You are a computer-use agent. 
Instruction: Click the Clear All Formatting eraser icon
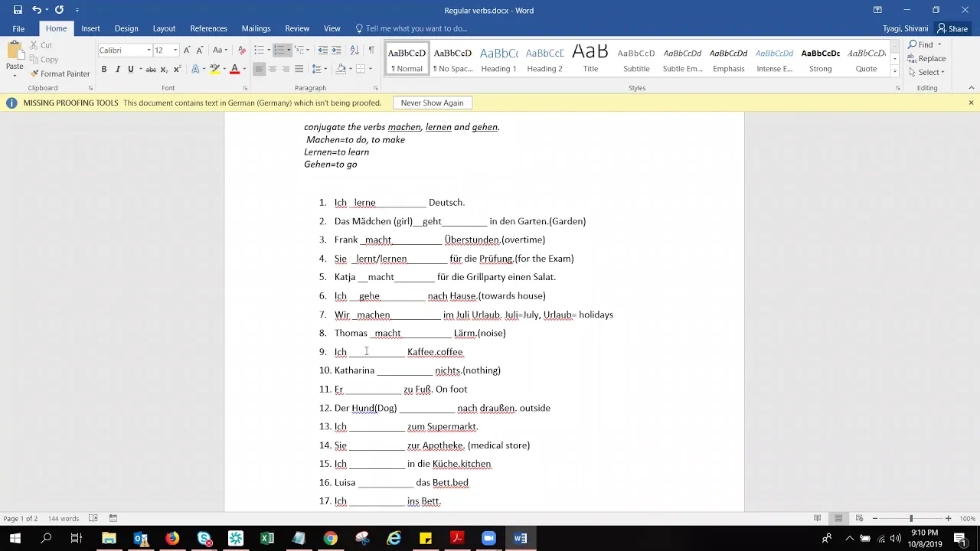(x=242, y=50)
